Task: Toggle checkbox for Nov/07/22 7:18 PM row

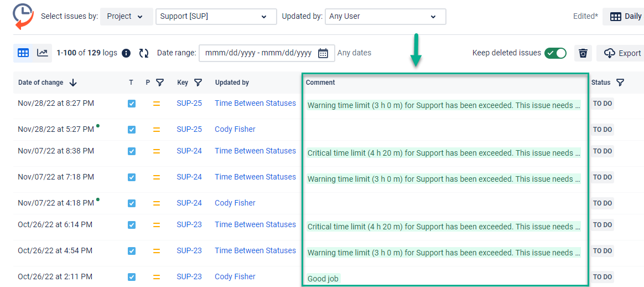Action: pyautogui.click(x=132, y=177)
